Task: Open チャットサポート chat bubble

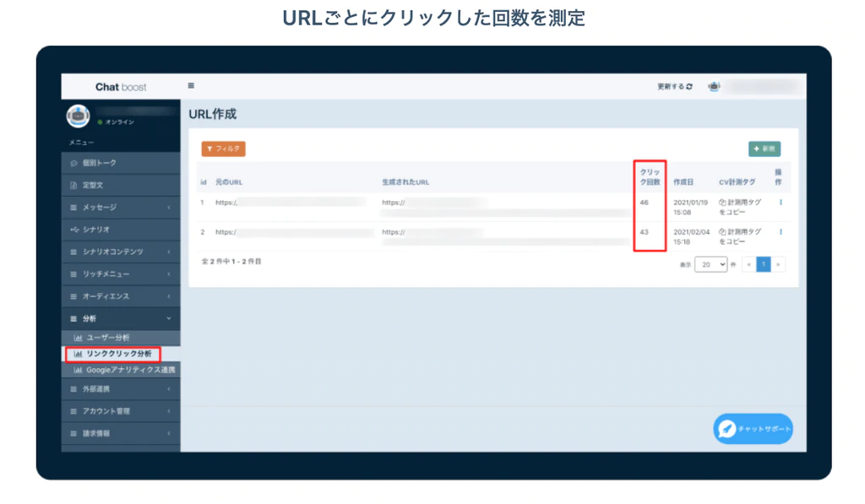Action: (x=751, y=428)
